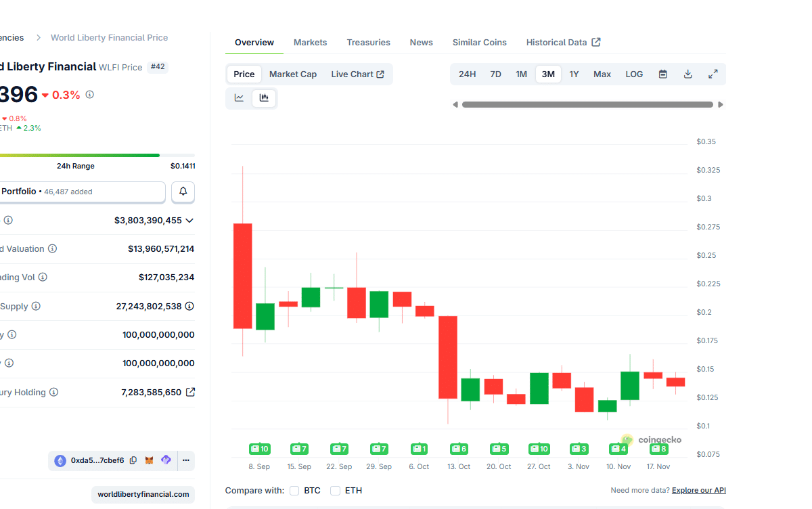The image size is (812, 509).
Task: Follow the Explore our API link
Action: pos(698,491)
